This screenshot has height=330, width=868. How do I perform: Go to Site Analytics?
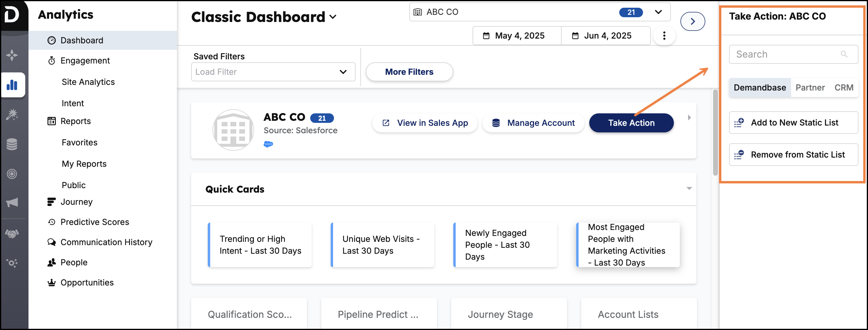point(88,82)
